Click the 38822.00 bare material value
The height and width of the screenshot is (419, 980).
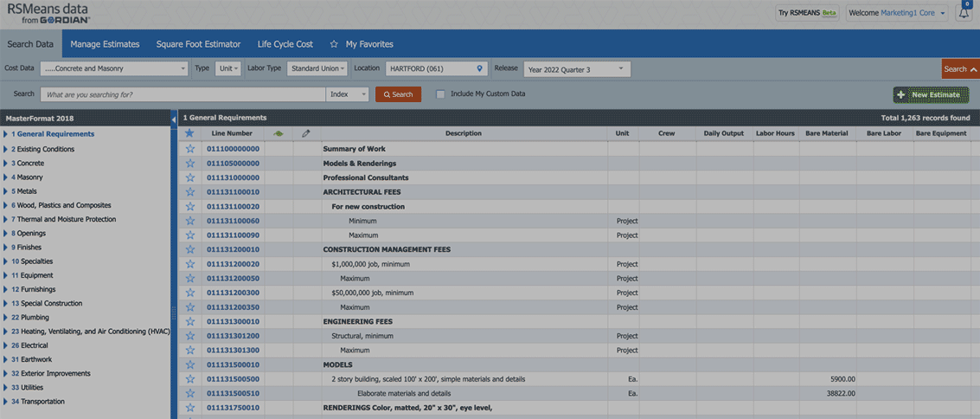click(841, 393)
